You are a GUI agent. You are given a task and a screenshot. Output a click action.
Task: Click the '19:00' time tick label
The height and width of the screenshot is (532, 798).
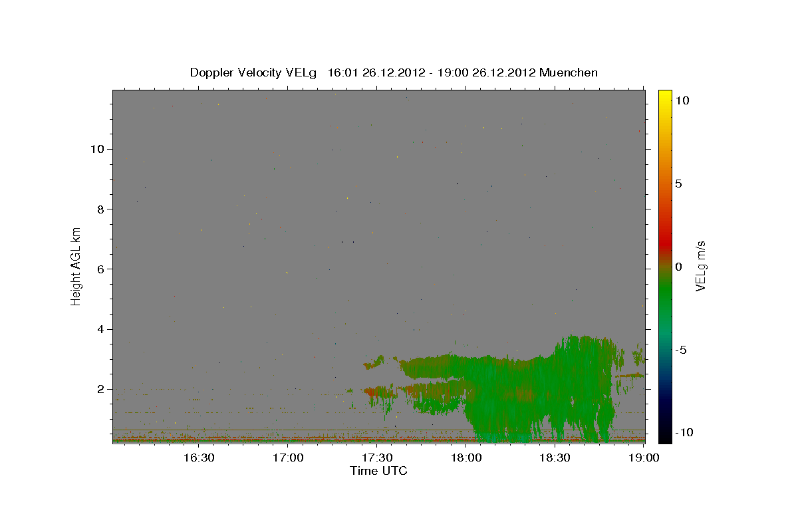pyautogui.click(x=644, y=458)
